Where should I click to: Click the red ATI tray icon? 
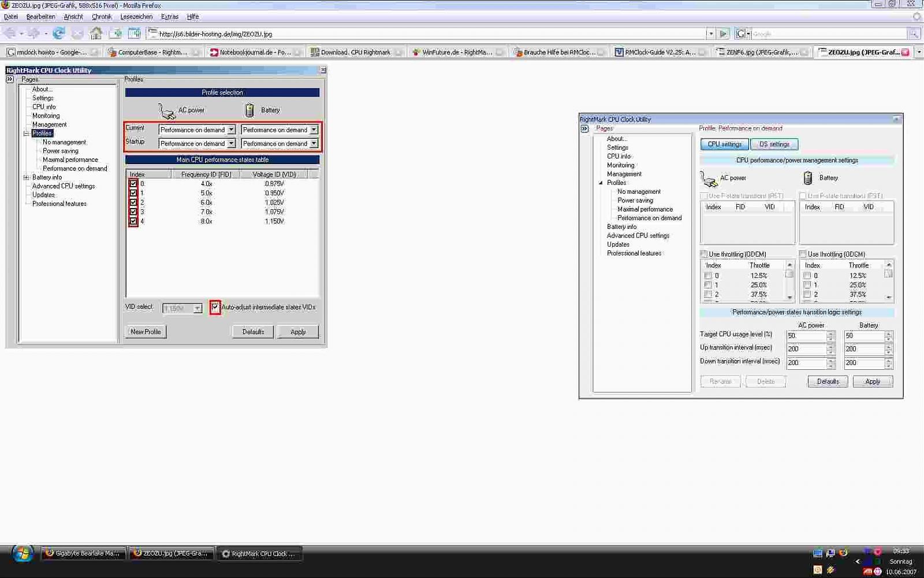(x=867, y=571)
